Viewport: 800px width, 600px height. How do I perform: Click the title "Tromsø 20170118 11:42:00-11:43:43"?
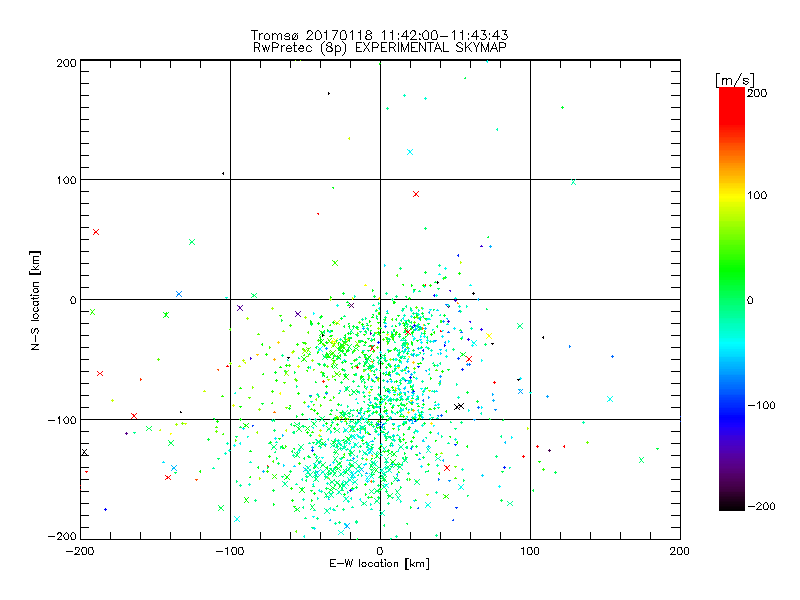click(x=379, y=35)
